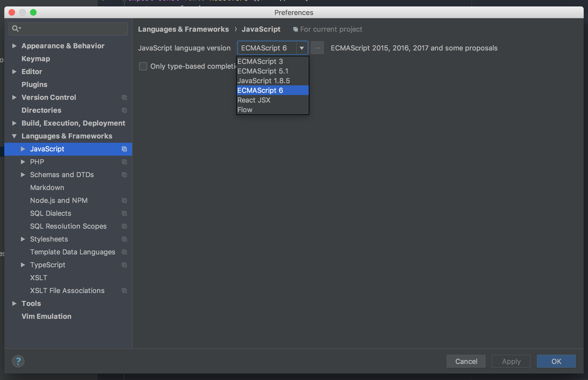Viewport: 588px width, 380px height.
Task: Click project-level icon next to TypeScript
Action: click(124, 265)
